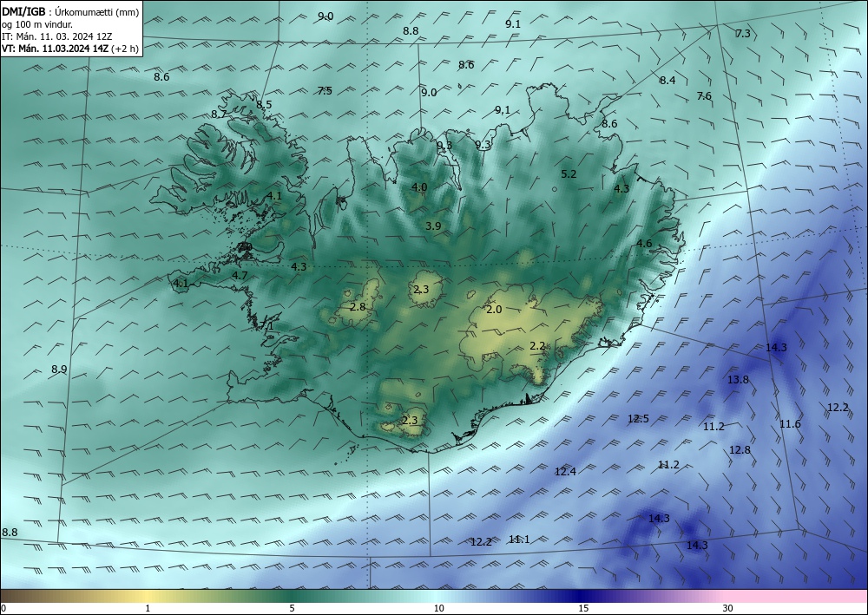
Task: Click the legend tick label 0
Action: pos(3,609)
